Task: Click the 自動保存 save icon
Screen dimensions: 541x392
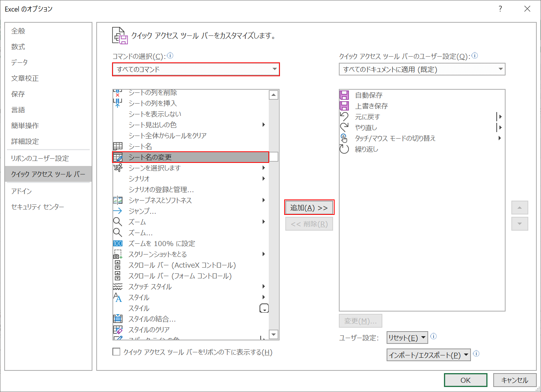Action: pyautogui.click(x=344, y=95)
